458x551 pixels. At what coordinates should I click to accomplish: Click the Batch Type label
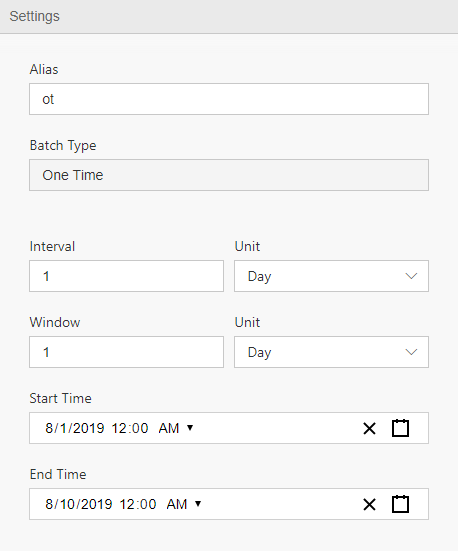[x=63, y=145]
